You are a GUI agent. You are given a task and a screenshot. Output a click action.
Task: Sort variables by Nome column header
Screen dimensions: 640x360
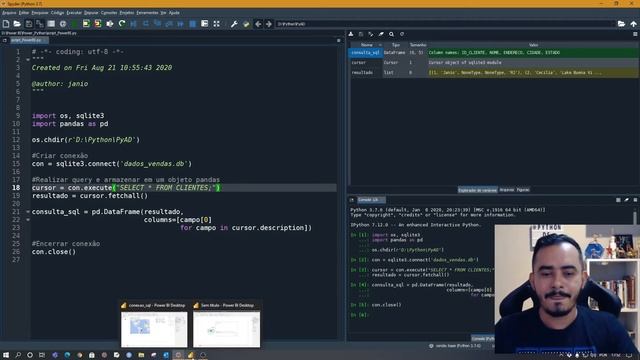coord(367,45)
